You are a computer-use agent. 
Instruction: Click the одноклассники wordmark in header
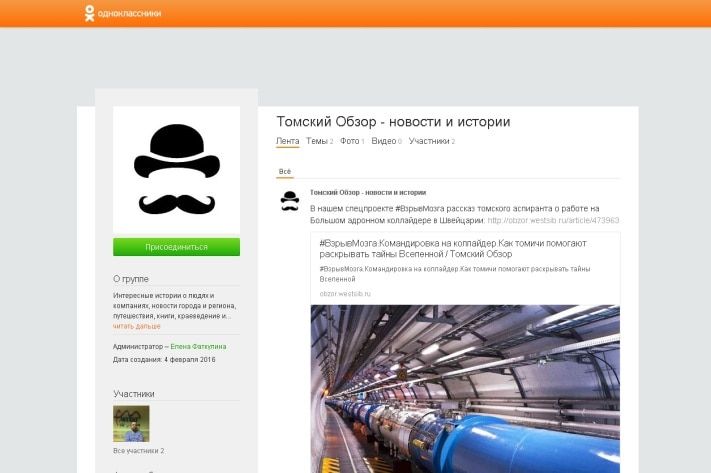point(129,14)
